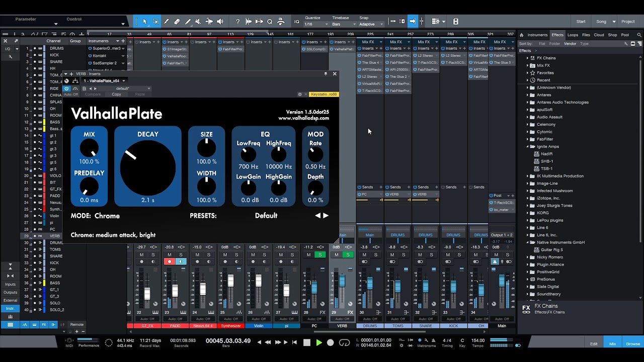The image size is (644, 362).
Task: Pick the Eraser tool
Action: coord(177,22)
